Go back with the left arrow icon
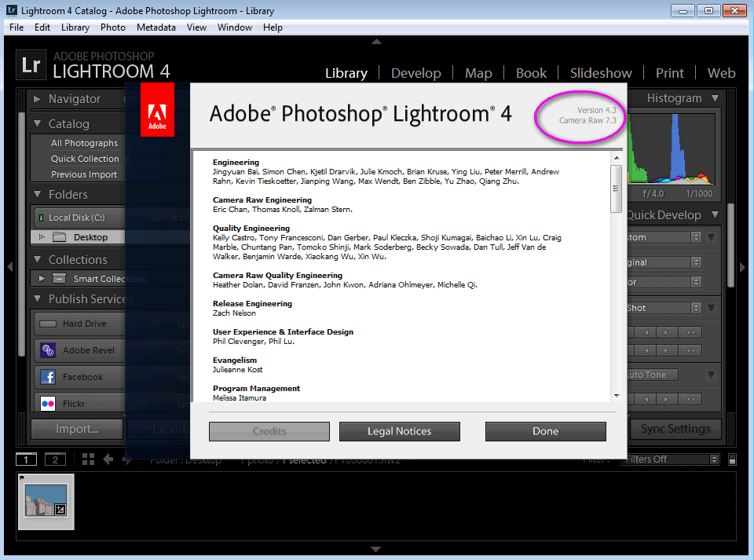This screenshot has width=754, height=560. [108, 459]
